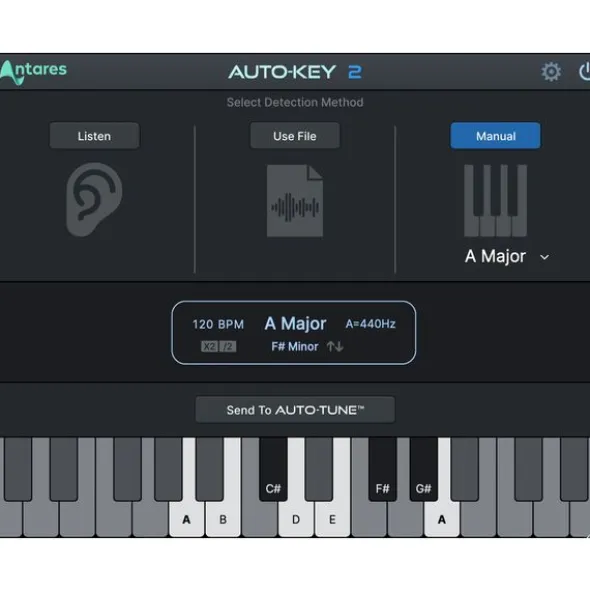Double the tempo with X2 button
The width and height of the screenshot is (590, 591).
coord(209,346)
